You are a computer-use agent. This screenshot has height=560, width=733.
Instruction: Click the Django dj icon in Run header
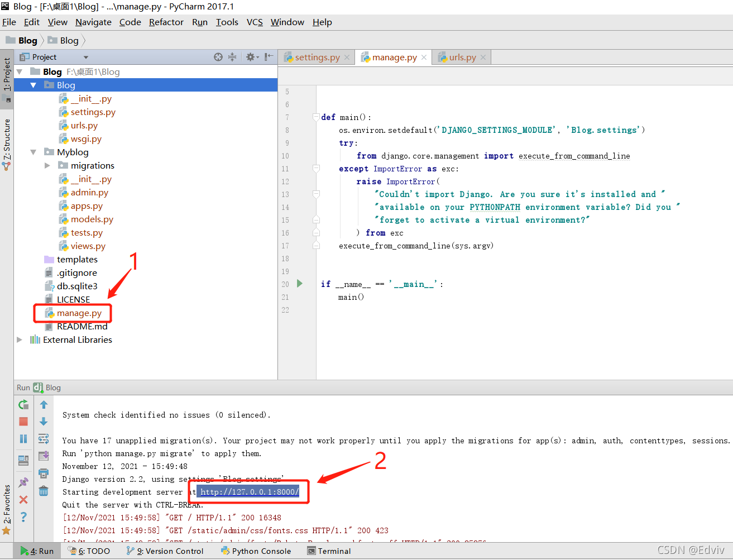(x=38, y=387)
